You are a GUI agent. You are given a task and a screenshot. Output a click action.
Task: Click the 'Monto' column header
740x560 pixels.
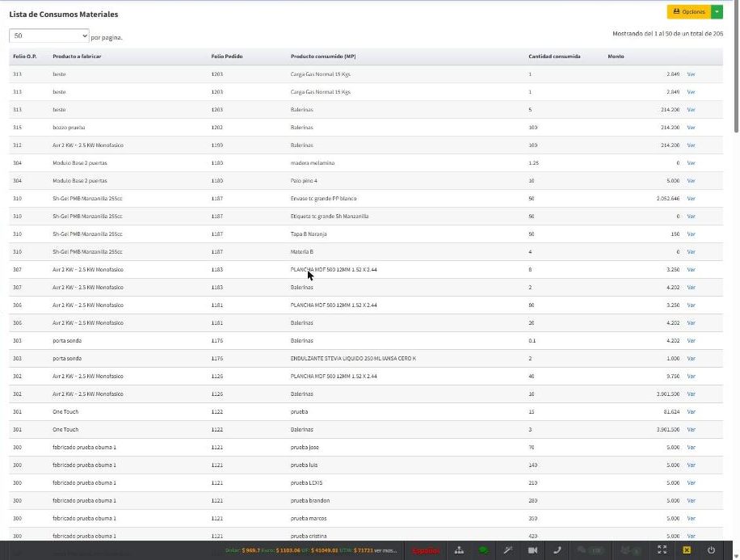pyautogui.click(x=616, y=57)
